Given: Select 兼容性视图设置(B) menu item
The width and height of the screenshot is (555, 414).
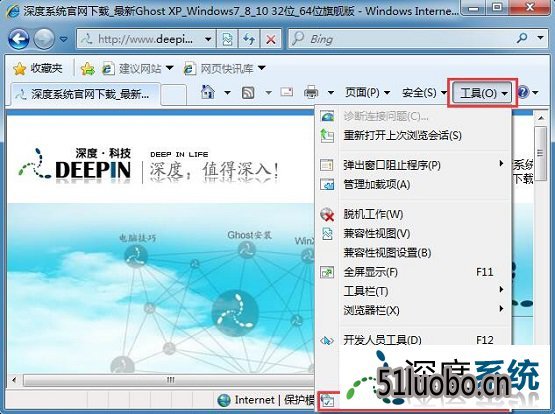Looking at the screenshot, I should pyautogui.click(x=413, y=253).
